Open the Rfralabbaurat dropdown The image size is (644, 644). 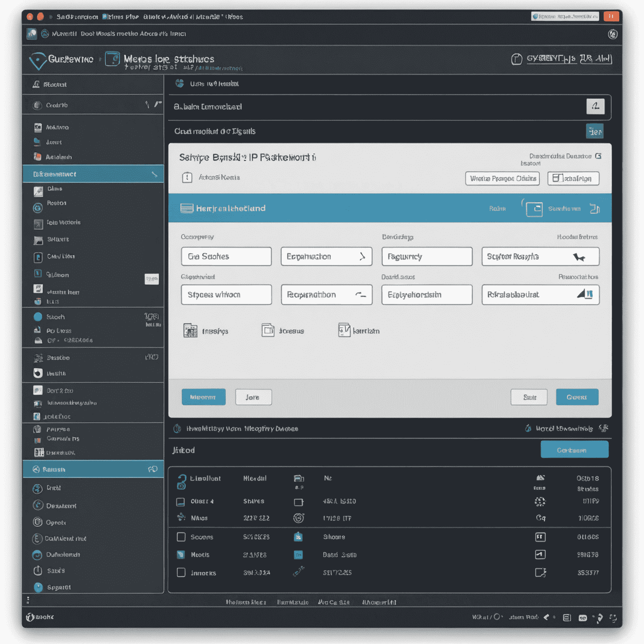tap(540, 295)
